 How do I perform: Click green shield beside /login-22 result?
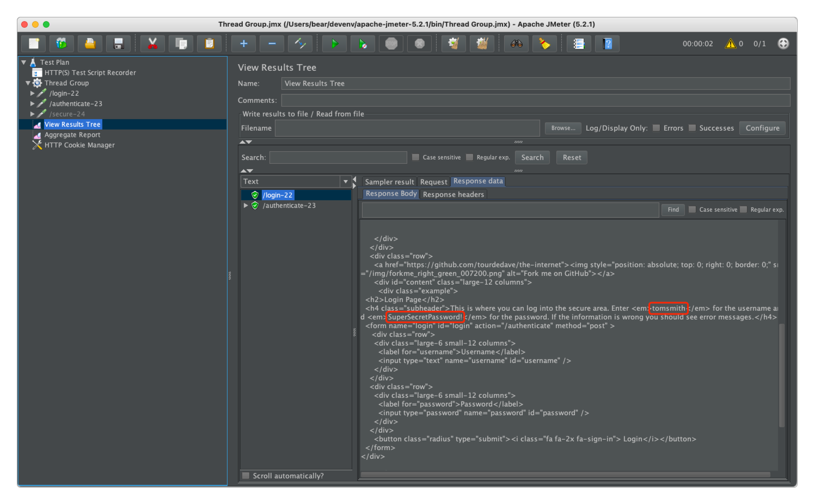click(x=255, y=195)
